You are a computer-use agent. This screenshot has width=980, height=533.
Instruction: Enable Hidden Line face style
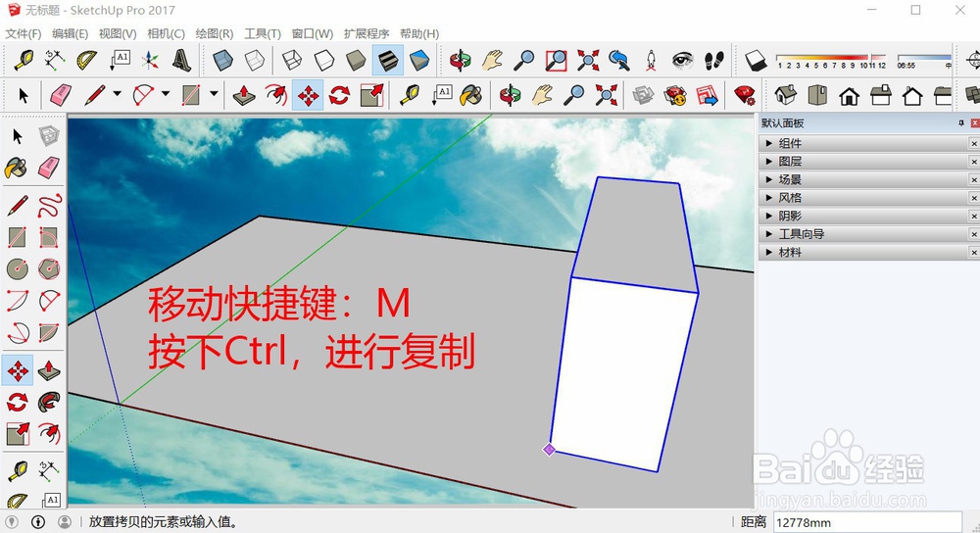click(x=323, y=60)
